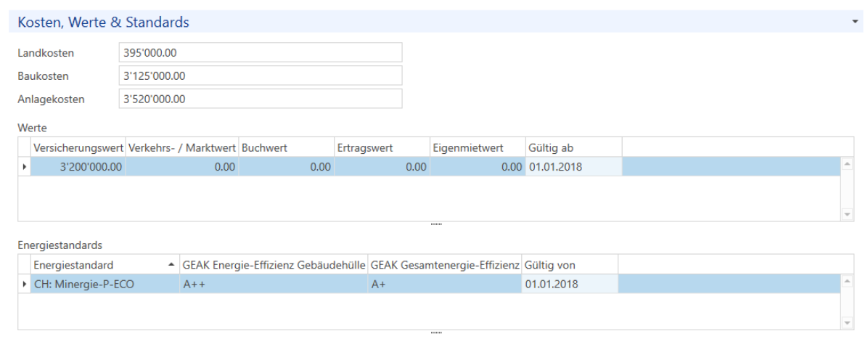This screenshot has height=339, width=868.
Task: Sort by GEAK Energie-Effizienz Gebäudehülle header
Action: point(274,265)
